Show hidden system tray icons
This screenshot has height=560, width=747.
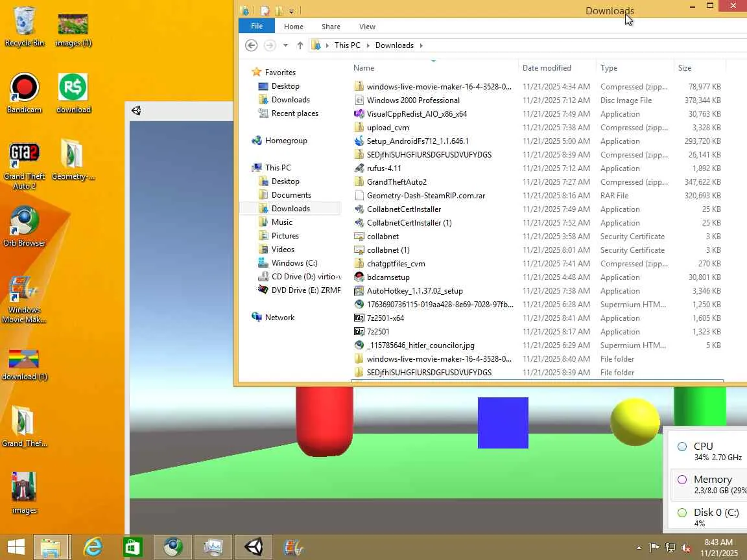(x=639, y=548)
